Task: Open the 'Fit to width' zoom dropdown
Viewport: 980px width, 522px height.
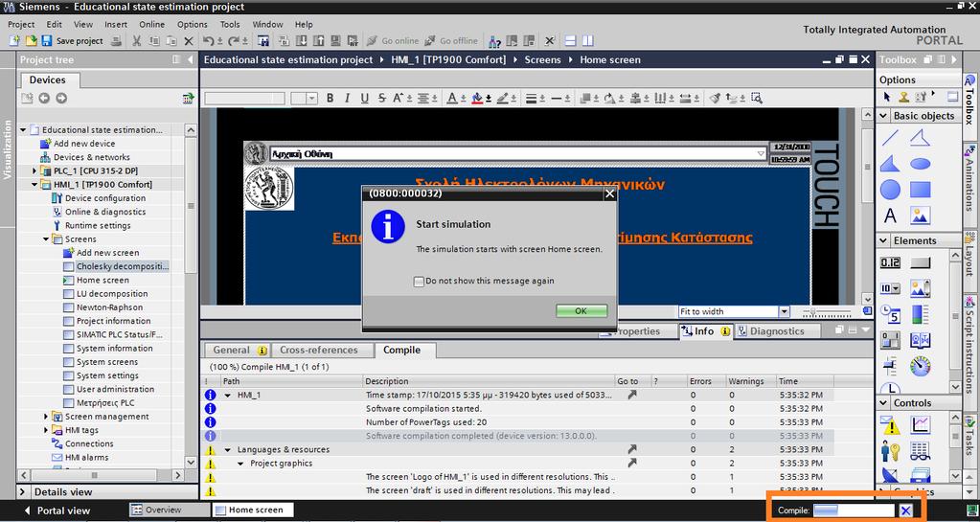Action: 785,311
